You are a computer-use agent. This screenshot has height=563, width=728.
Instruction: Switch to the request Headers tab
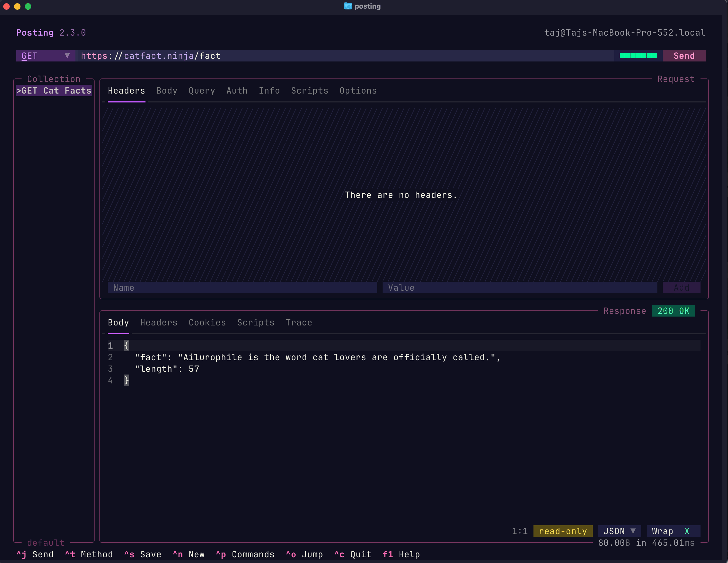(126, 91)
